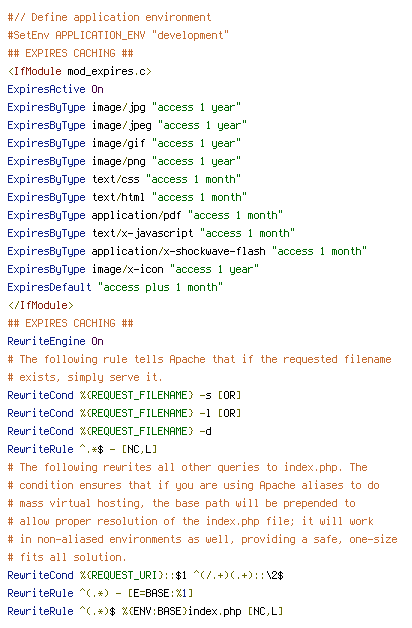Click the closing /IfModule tag

pyautogui.click(x=40, y=305)
